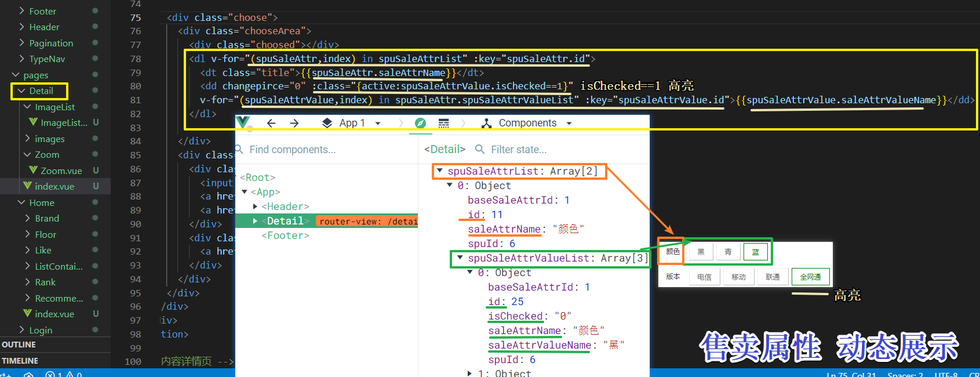The image size is (980, 377).
Task: Collapse the first 0: Object under spuSaleAttrList
Action: (450, 185)
